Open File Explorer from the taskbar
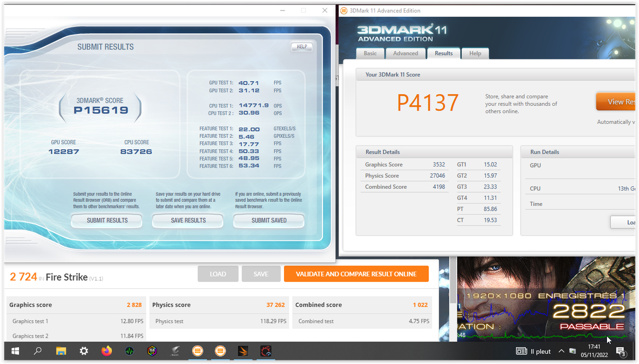This screenshot has width=639, height=364. click(61, 351)
